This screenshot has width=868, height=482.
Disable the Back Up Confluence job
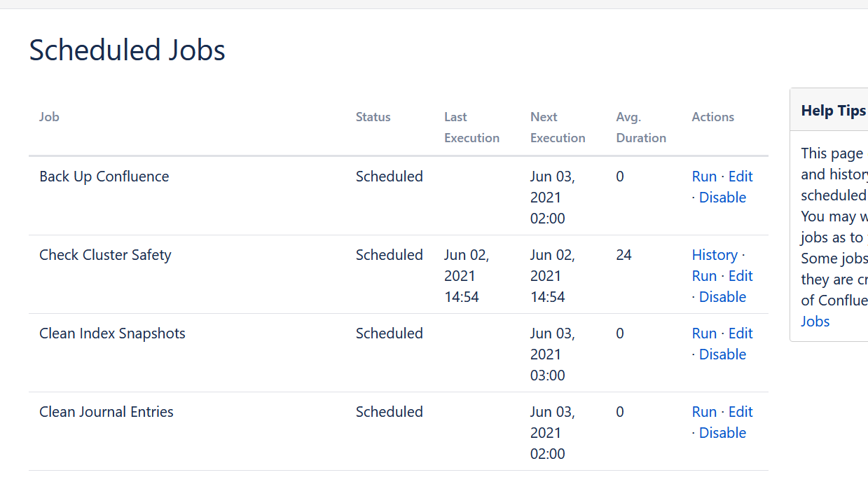point(722,198)
